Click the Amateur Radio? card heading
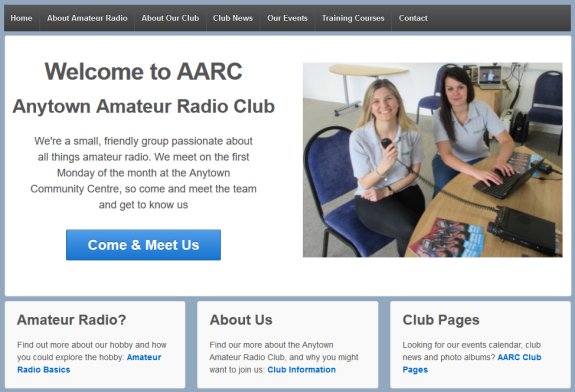This screenshot has height=392, width=575. (x=72, y=320)
